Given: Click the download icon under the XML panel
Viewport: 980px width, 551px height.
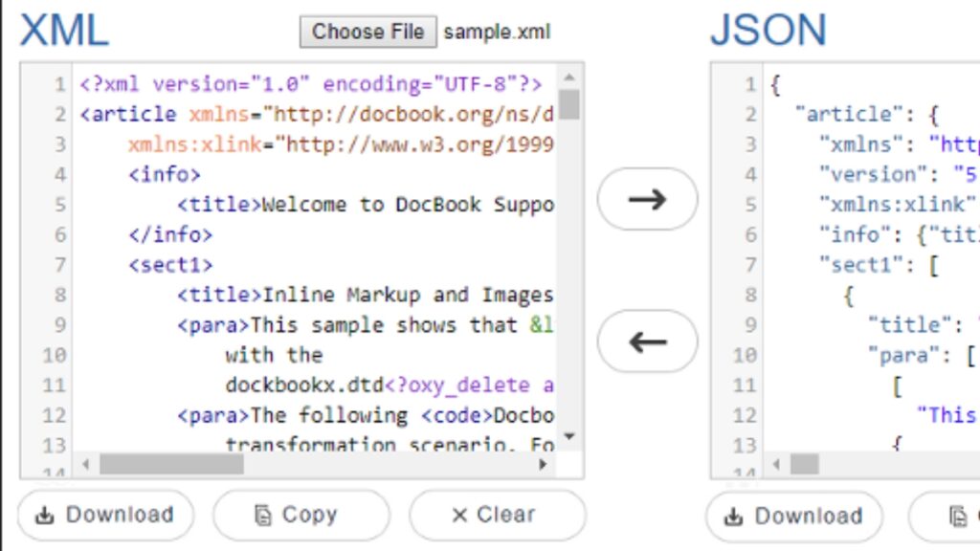Looking at the screenshot, I should click(x=46, y=515).
